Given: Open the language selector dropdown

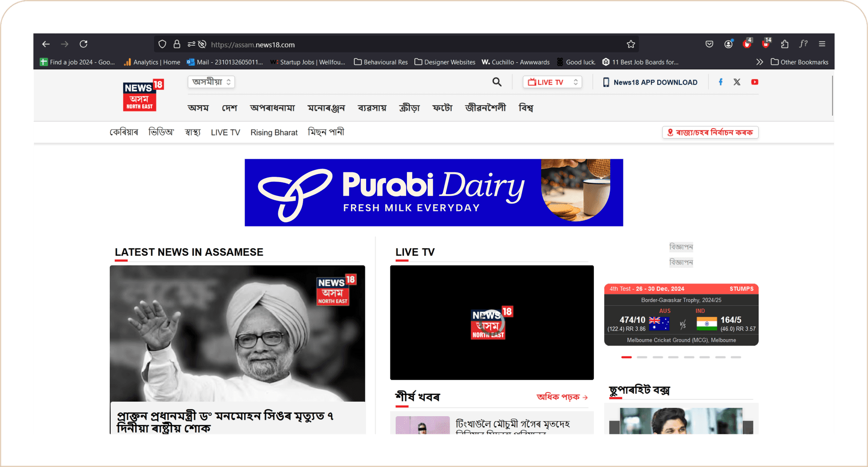Looking at the screenshot, I should [x=211, y=82].
